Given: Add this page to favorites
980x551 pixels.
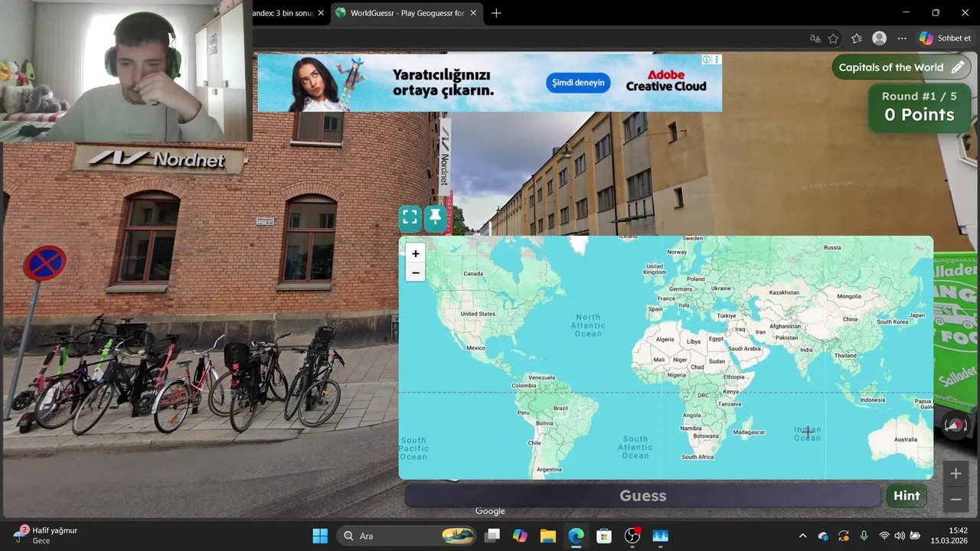Looking at the screenshot, I should click(834, 38).
